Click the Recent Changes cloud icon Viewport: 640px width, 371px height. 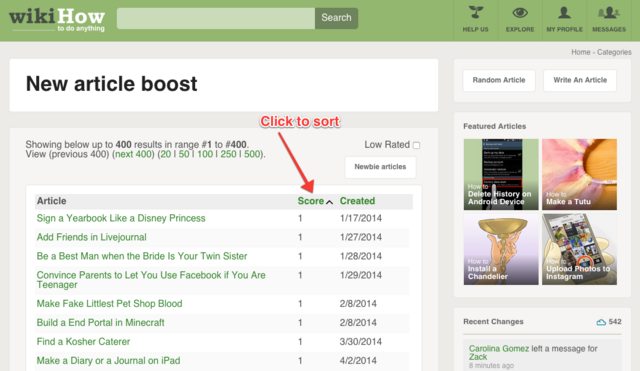click(601, 322)
